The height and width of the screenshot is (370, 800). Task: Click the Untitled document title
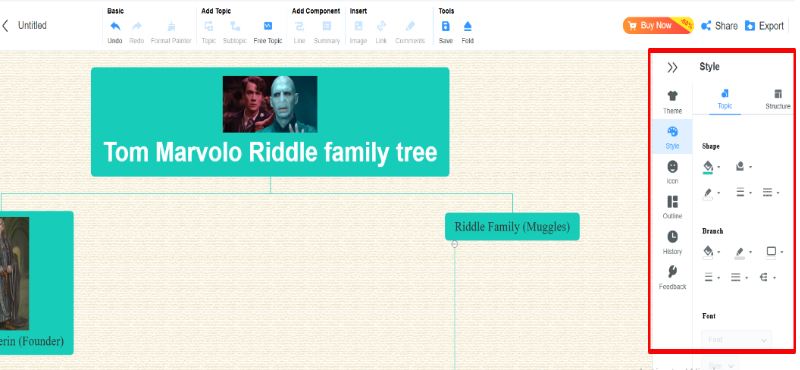(32, 26)
